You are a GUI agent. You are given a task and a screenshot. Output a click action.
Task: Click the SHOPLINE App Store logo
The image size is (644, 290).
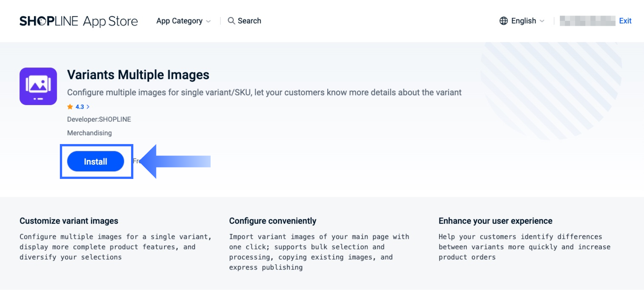[x=78, y=21]
